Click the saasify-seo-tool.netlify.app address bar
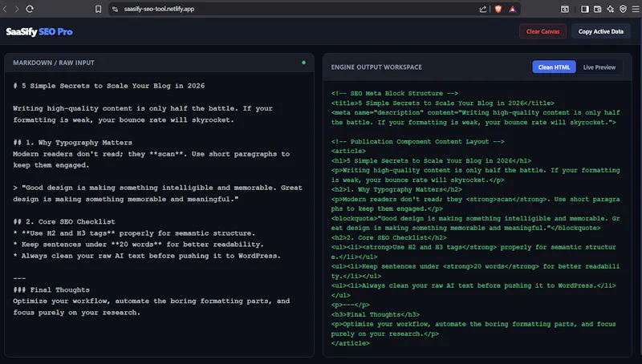The width and height of the screenshot is (642, 364). tap(159, 9)
